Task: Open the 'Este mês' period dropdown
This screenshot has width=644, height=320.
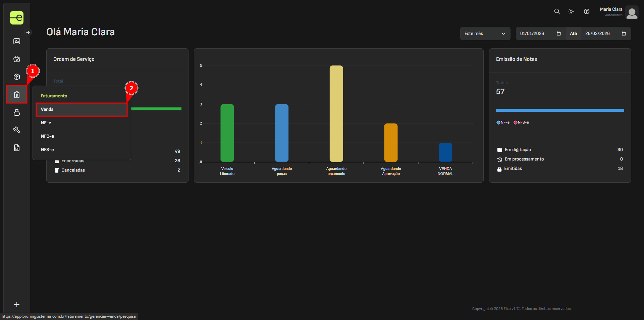Action: (485, 34)
